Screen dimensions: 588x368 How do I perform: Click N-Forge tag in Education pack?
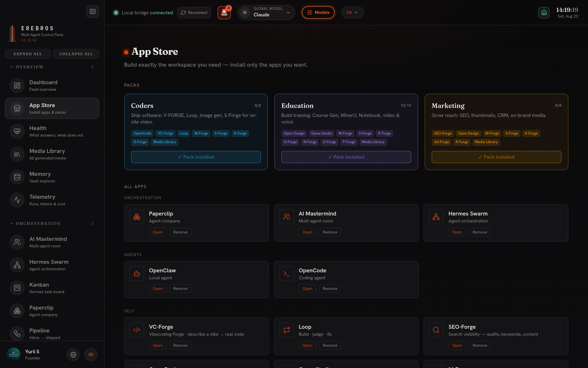point(310,142)
